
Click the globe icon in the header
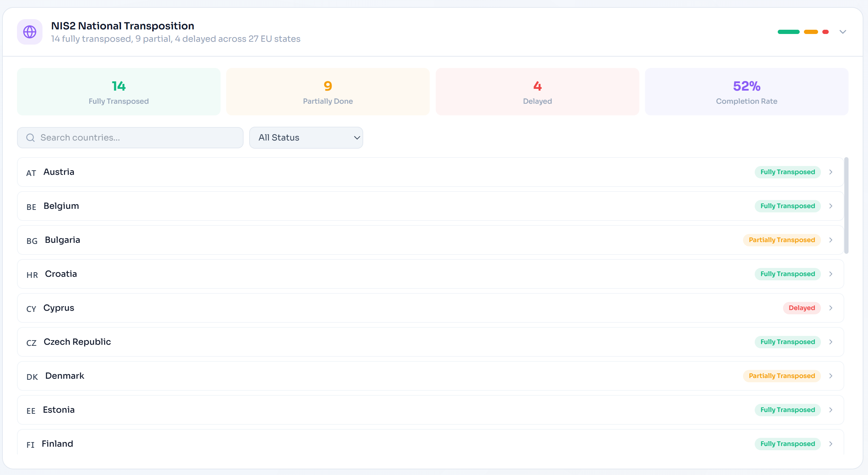tap(29, 32)
